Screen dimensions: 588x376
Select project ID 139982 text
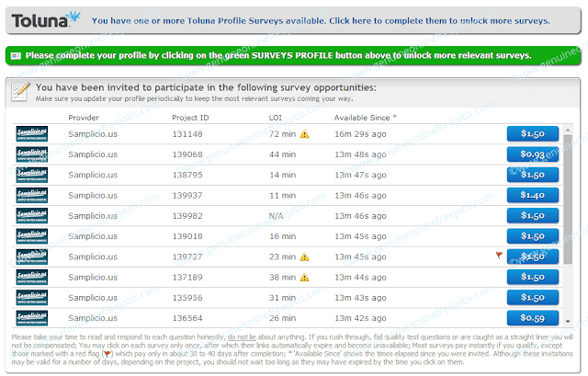tap(187, 216)
